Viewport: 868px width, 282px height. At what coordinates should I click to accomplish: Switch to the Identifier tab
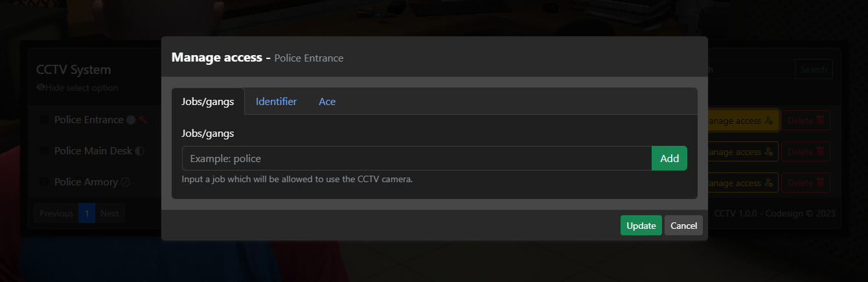pos(276,102)
